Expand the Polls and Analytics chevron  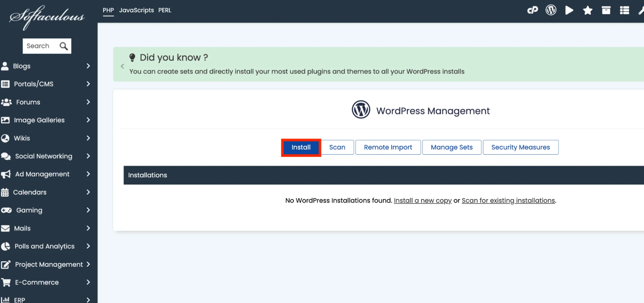88,247
